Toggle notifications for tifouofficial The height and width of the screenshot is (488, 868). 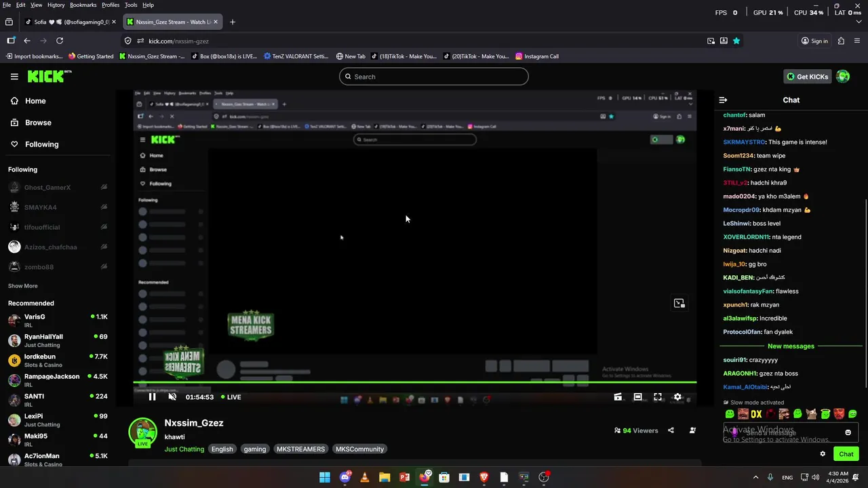point(104,227)
